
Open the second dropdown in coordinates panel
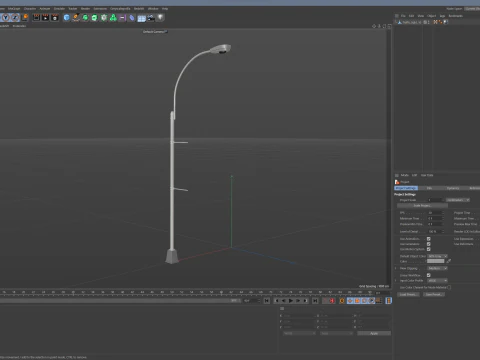click(x=336, y=333)
